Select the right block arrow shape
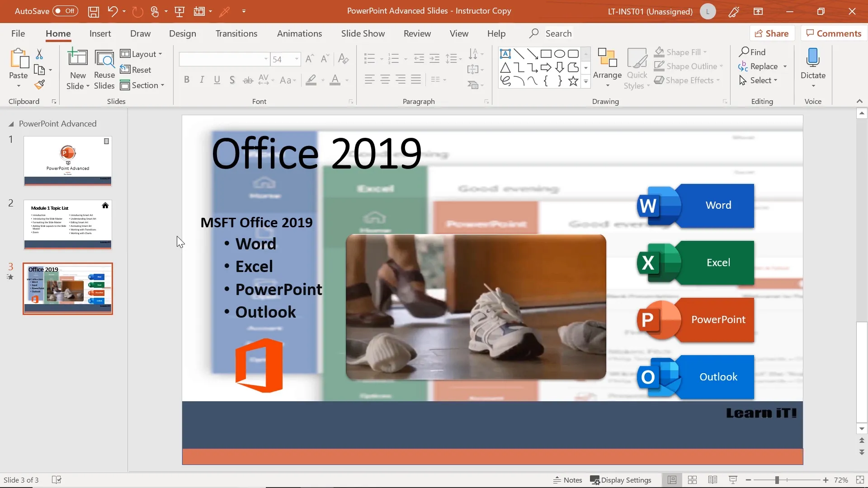The image size is (868, 488). click(x=546, y=67)
